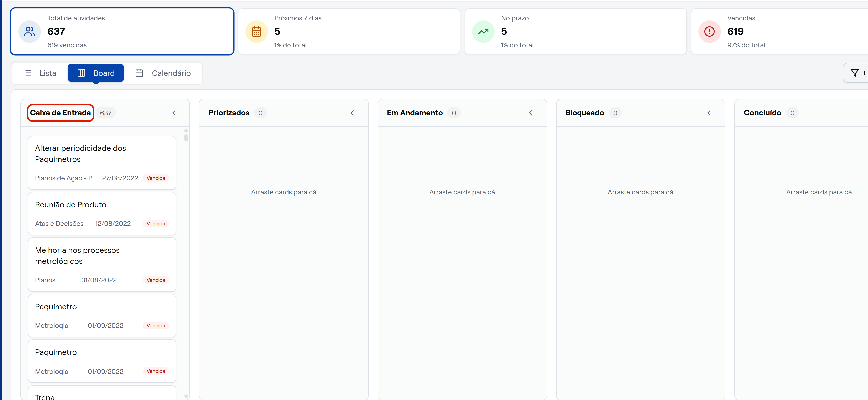Click the list icon beside Lista

coord(28,73)
